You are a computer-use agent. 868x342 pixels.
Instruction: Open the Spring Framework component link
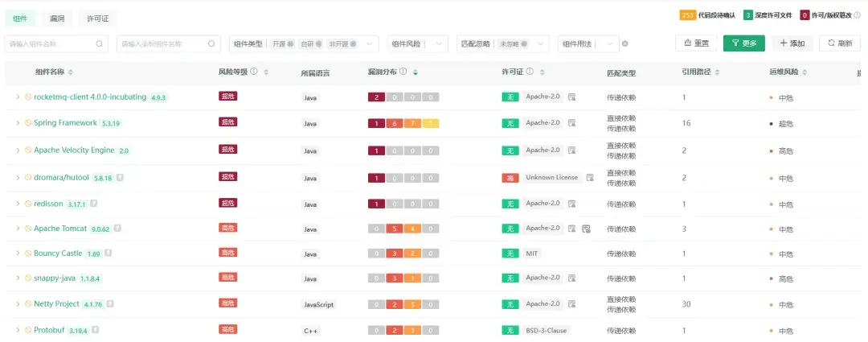[65, 123]
